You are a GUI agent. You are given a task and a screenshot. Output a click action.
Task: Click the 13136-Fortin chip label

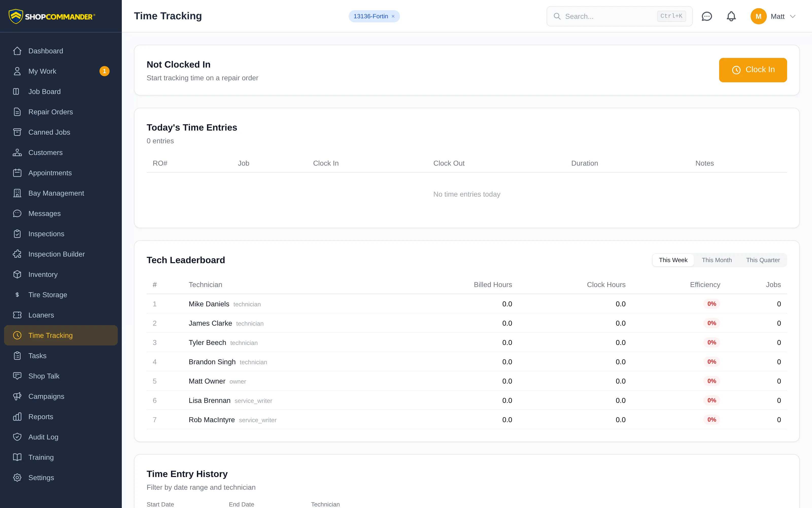click(x=370, y=16)
